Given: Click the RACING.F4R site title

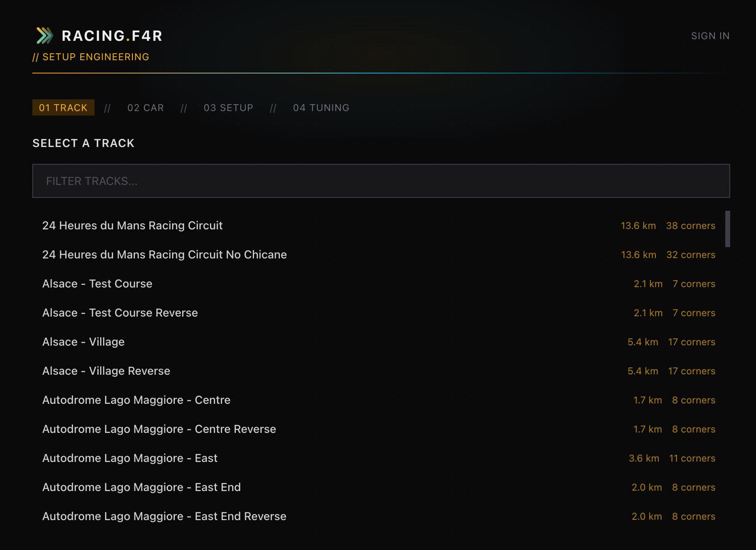Looking at the screenshot, I should pyautogui.click(x=112, y=36).
